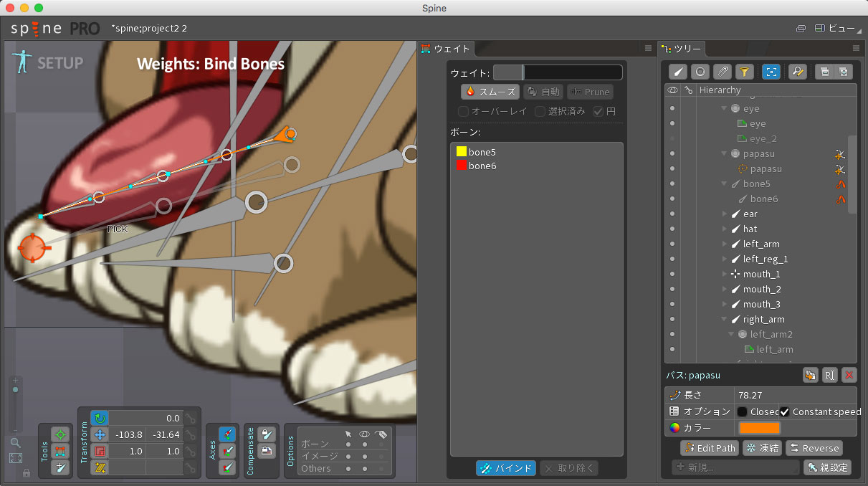Toggle bone compensation icon
This screenshot has width=868, height=486.
point(266,434)
